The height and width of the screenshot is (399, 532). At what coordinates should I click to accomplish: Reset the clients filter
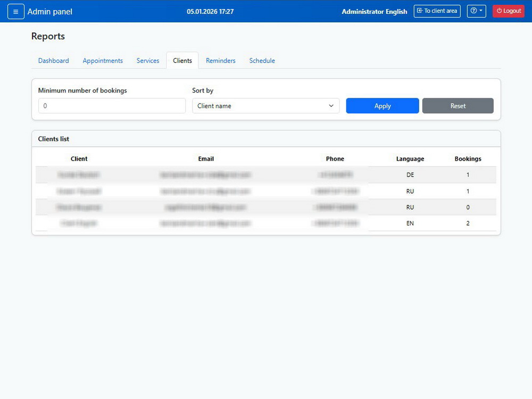click(x=458, y=106)
